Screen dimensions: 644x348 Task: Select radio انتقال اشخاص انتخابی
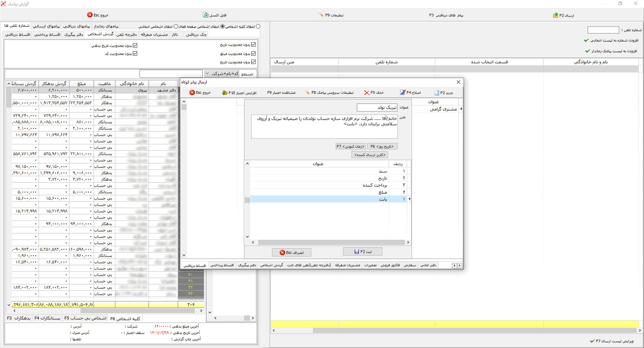click(x=176, y=26)
